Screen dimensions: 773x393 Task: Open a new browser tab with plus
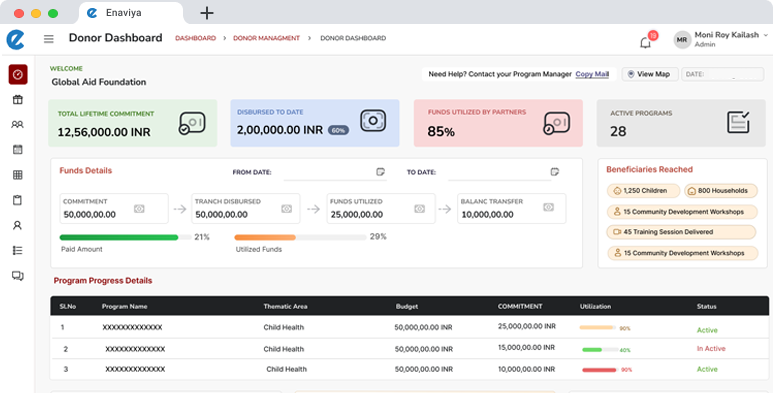(x=207, y=13)
